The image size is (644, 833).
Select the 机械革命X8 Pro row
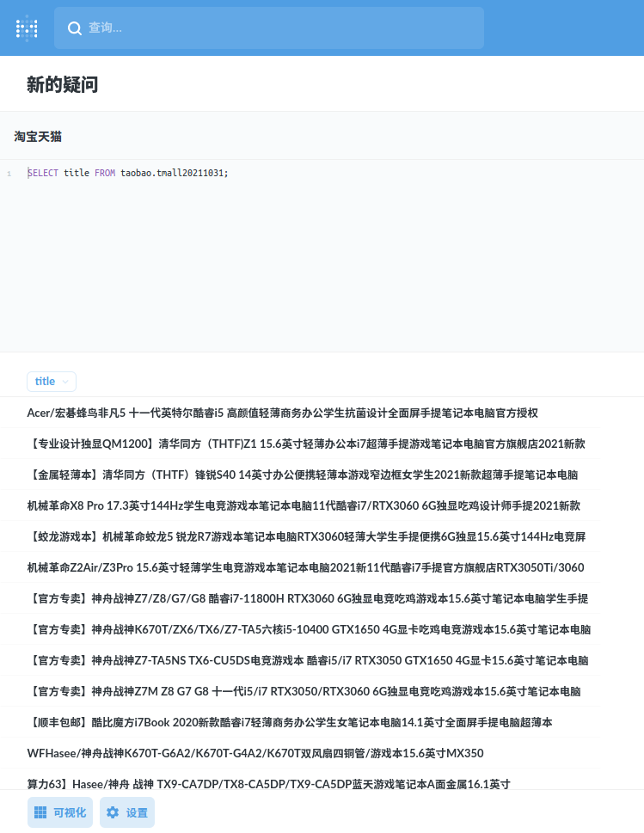coord(300,505)
